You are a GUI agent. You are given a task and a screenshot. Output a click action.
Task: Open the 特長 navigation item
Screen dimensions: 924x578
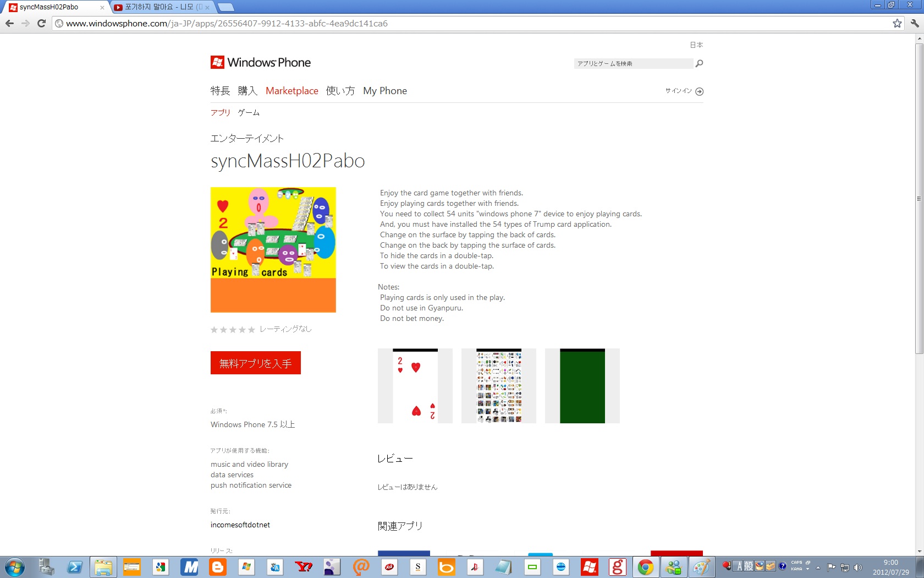[220, 91]
